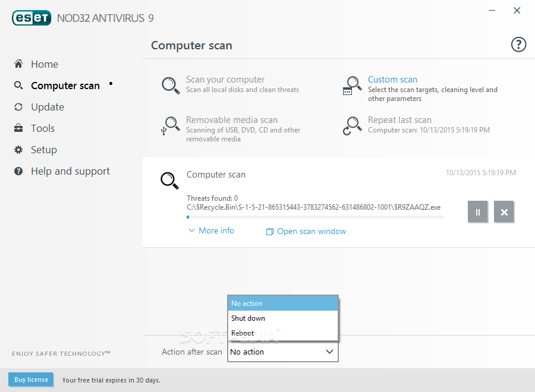The image size is (535, 392).
Task: Start Removable media scan
Action: 232,120
